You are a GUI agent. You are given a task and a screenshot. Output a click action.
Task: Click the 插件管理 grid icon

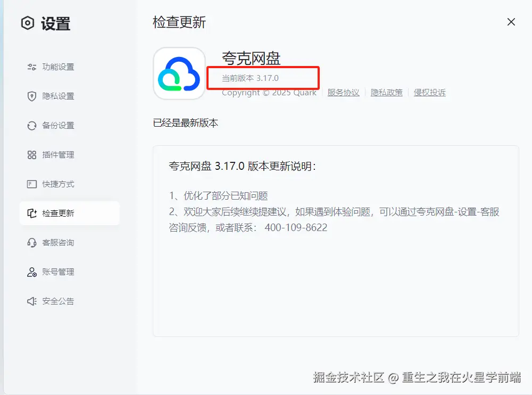(x=31, y=155)
